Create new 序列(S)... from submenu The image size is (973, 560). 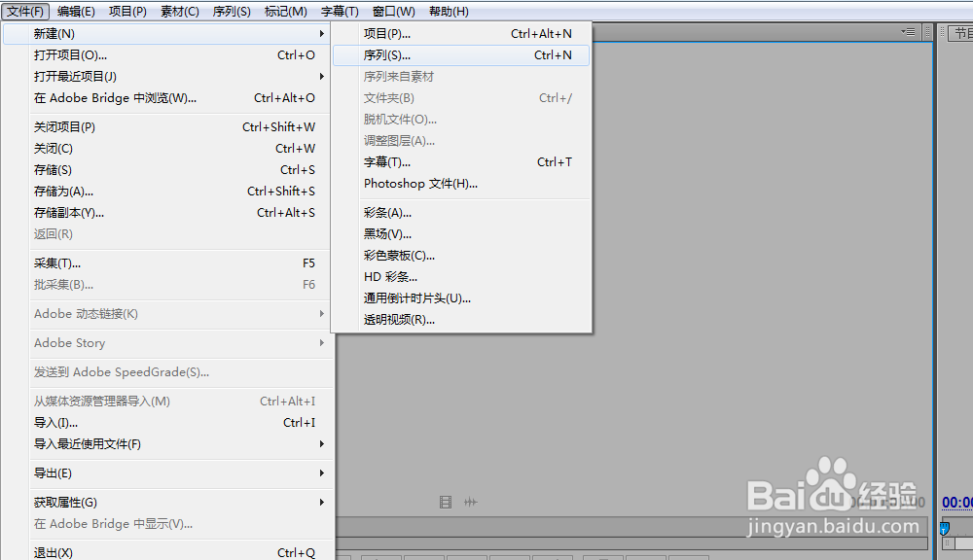click(461, 55)
